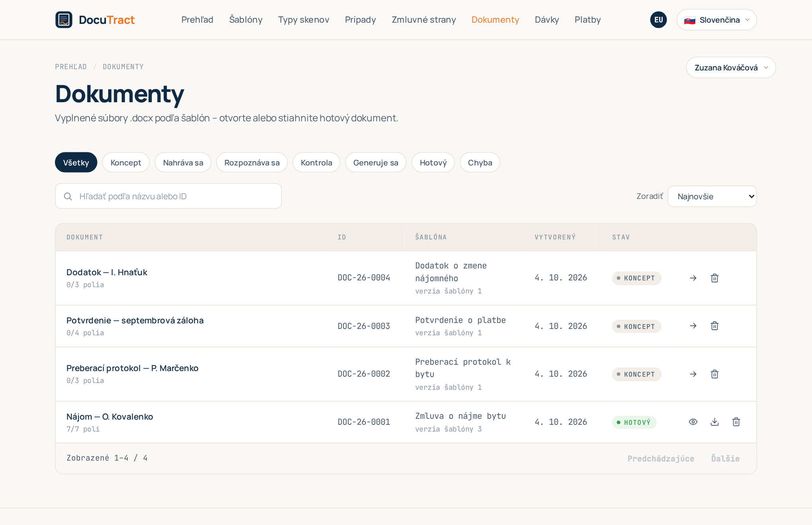Click the EU region badge
The height and width of the screenshot is (525, 812).
click(658, 19)
